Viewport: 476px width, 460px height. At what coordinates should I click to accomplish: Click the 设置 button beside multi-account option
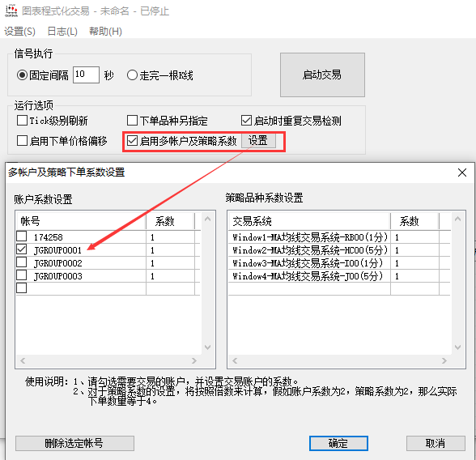pyautogui.click(x=258, y=141)
